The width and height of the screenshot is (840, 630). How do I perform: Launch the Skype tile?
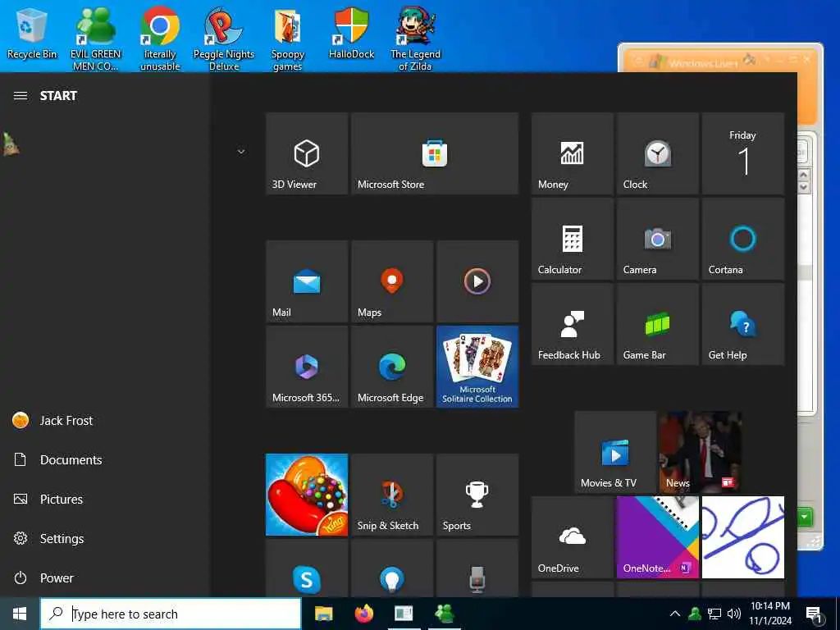click(307, 568)
